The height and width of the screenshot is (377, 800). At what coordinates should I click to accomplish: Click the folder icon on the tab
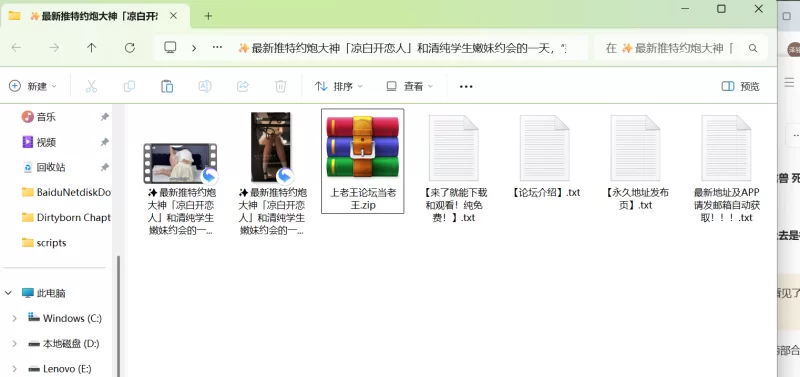pyautogui.click(x=14, y=16)
